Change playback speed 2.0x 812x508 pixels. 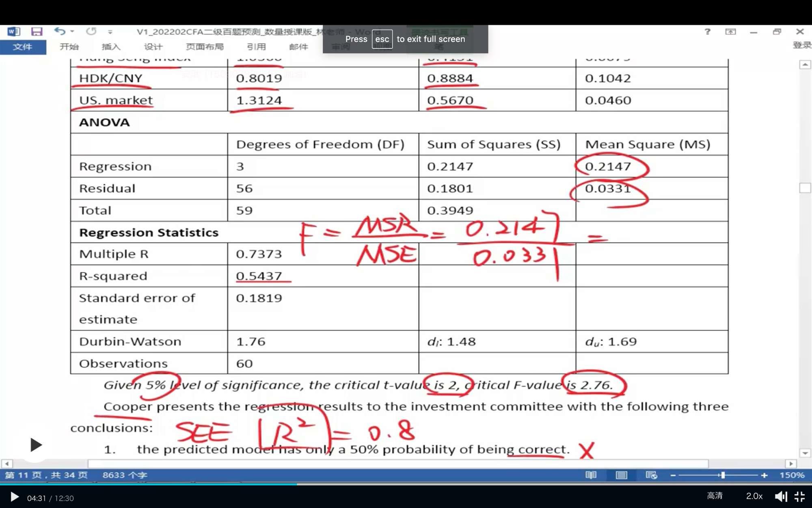[x=754, y=496]
